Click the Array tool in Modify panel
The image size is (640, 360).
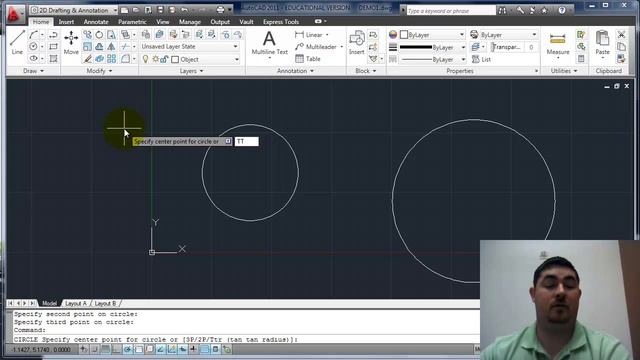tap(111, 59)
